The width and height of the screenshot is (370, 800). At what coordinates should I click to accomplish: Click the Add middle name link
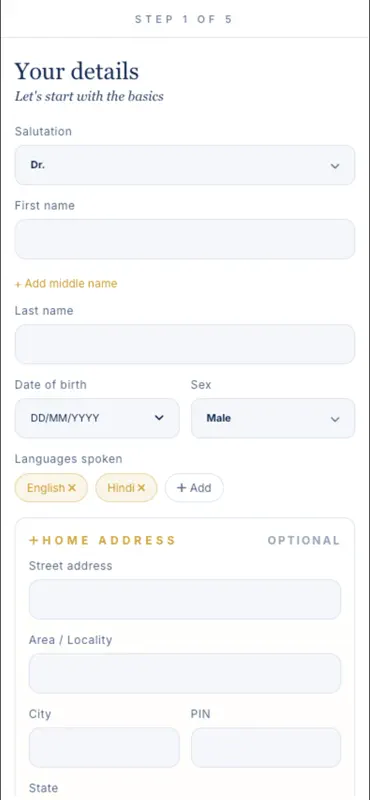point(66,284)
